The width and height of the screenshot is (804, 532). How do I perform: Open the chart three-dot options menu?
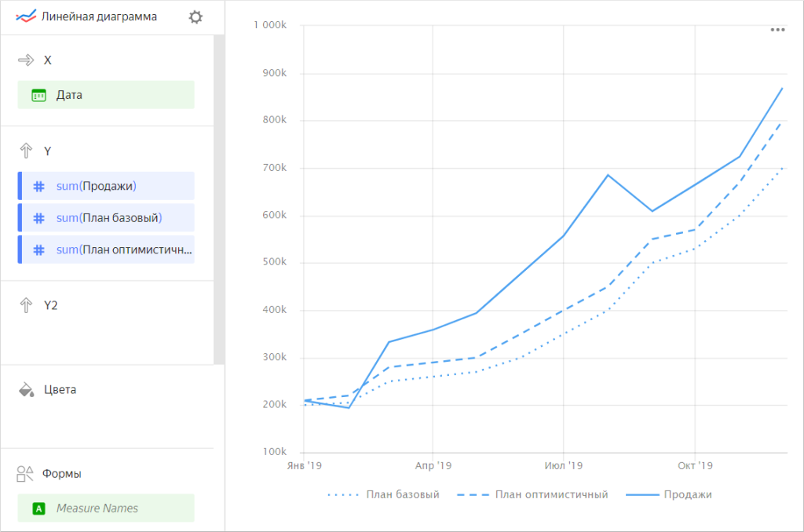[x=777, y=30]
